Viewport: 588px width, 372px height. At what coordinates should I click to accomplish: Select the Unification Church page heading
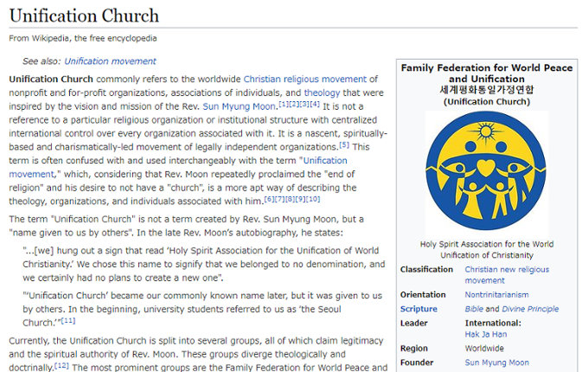[84, 16]
